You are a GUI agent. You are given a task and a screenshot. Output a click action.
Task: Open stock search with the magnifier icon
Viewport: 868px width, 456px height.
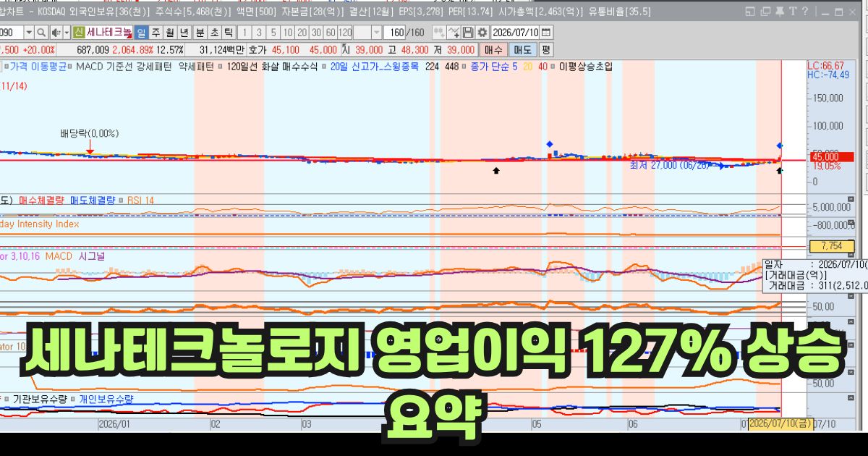click(x=41, y=33)
